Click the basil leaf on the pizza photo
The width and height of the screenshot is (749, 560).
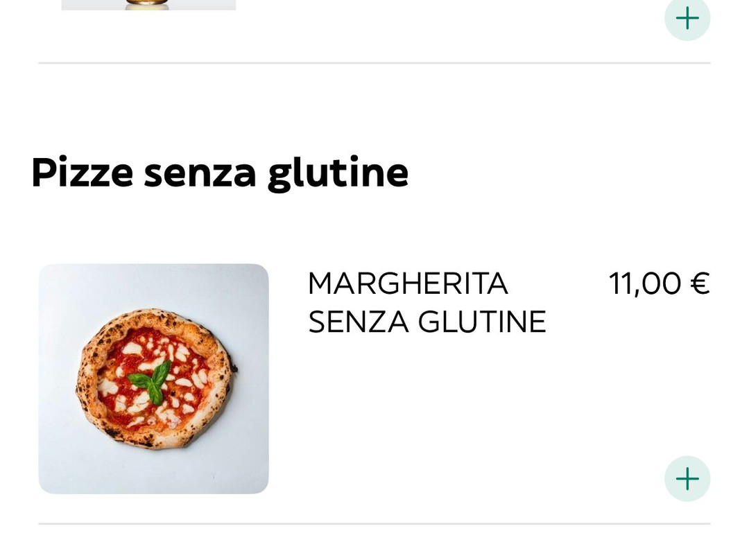click(153, 381)
